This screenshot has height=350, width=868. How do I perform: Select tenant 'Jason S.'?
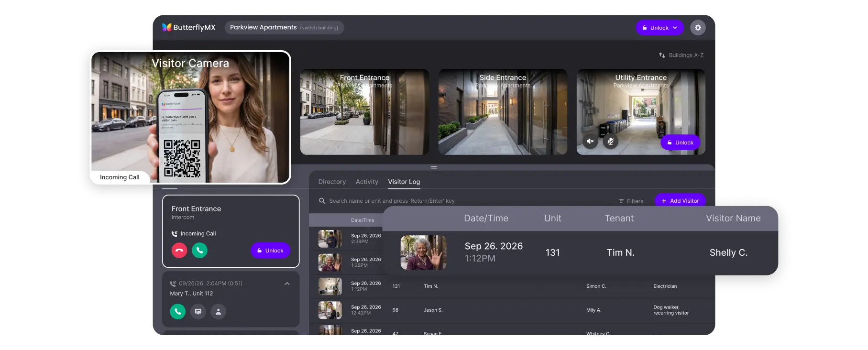click(433, 310)
